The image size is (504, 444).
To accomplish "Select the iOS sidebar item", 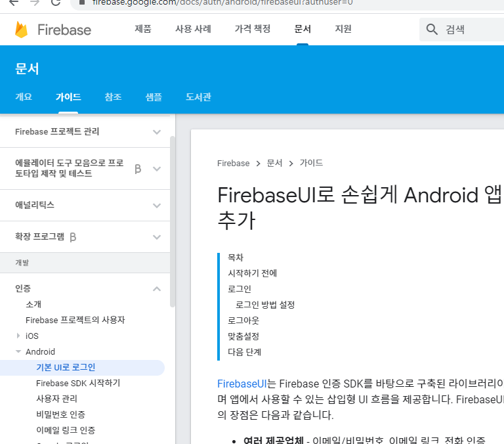I will tap(31, 336).
